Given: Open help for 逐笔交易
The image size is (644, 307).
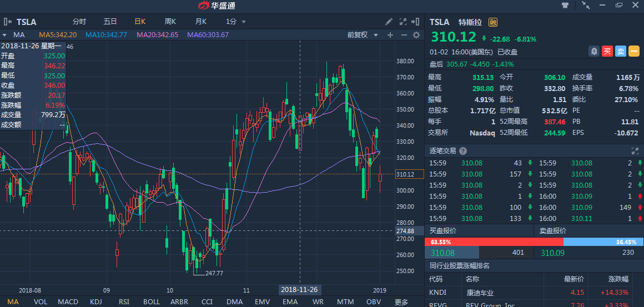Looking at the screenshot, I should coord(463,151).
